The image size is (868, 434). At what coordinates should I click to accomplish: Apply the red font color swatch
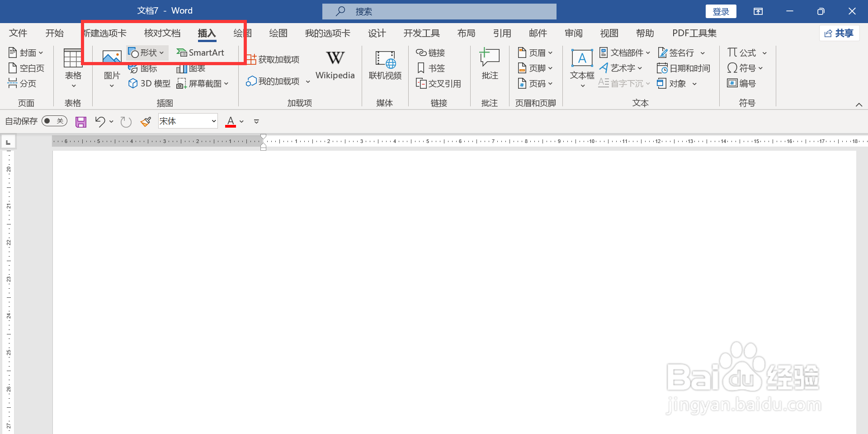231,121
